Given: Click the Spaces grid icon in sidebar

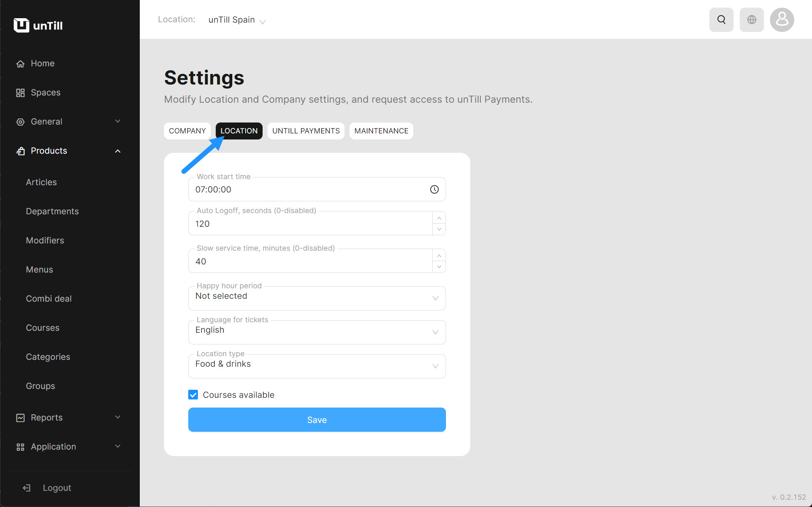Looking at the screenshot, I should coord(20,93).
